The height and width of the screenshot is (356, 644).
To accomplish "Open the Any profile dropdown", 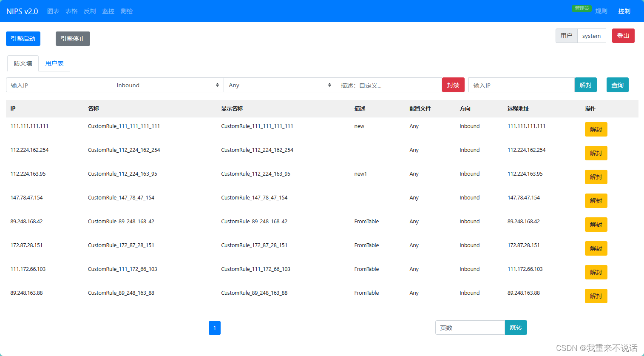I will pyautogui.click(x=280, y=85).
